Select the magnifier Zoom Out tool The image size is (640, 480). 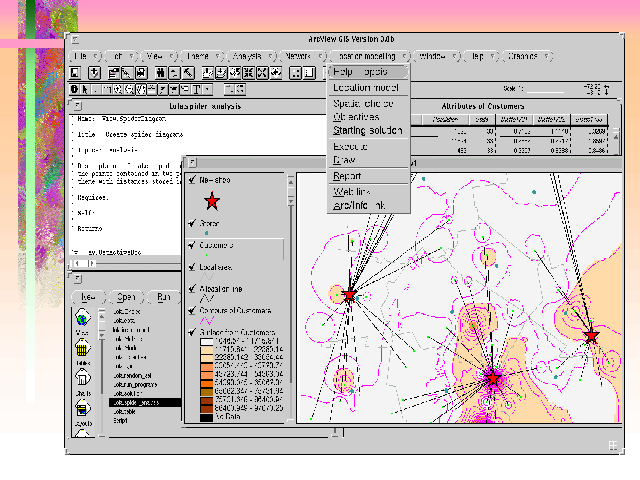129,89
